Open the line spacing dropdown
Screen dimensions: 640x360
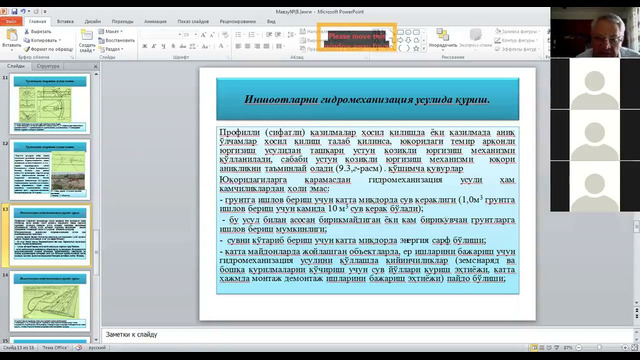pyautogui.click(x=291, y=35)
